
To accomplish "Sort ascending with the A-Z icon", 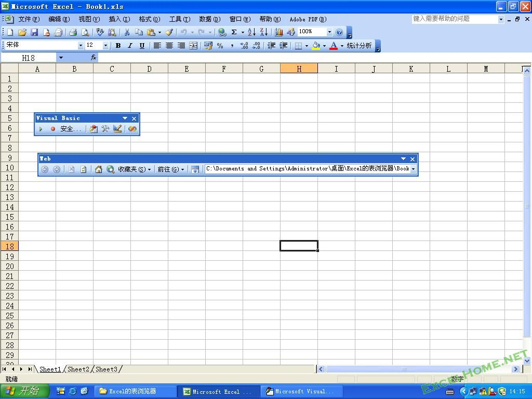I will (251, 32).
